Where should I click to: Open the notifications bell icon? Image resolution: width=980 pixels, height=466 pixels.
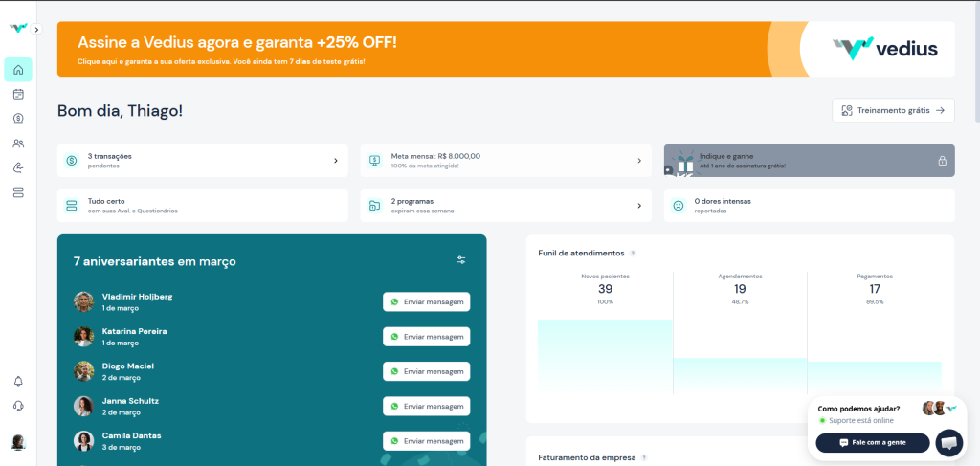point(18,381)
